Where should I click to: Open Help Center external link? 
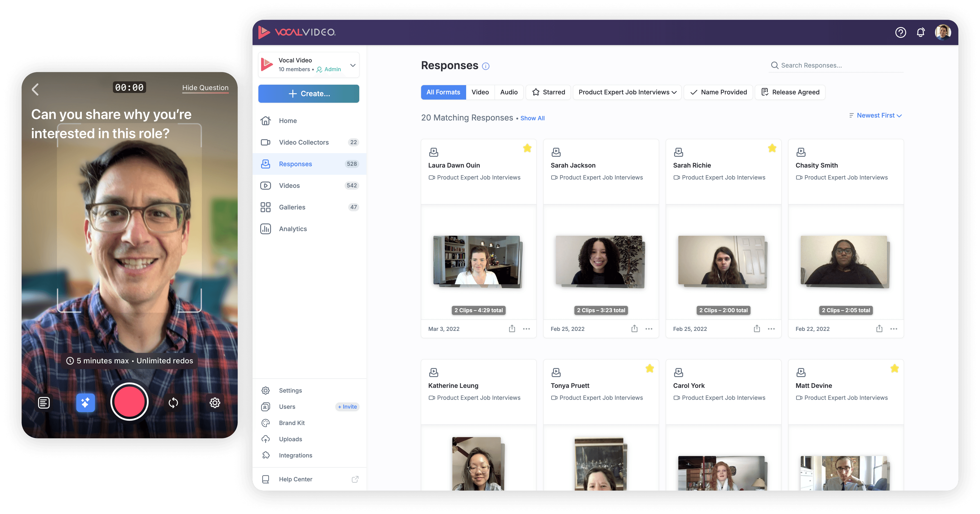tap(309, 479)
